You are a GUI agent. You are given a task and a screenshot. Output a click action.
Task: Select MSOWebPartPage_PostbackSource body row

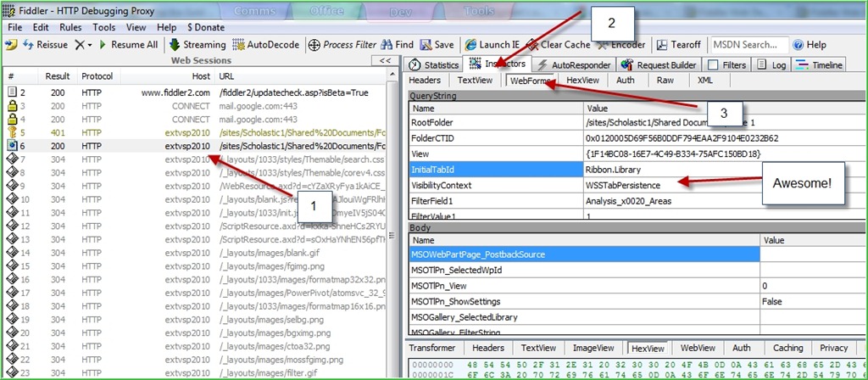(637, 254)
